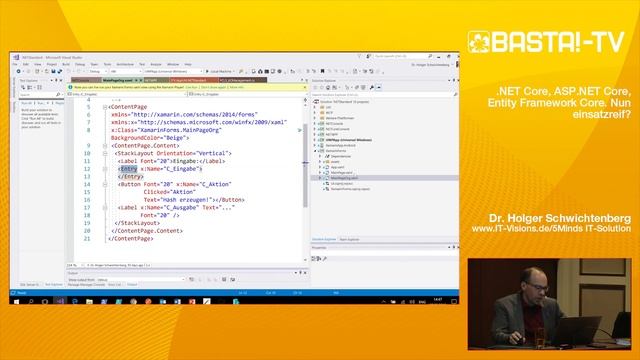This screenshot has width=640, height=360.
Task: Toggle Preview Selected Items in Solution Explorer
Action: click(379, 87)
